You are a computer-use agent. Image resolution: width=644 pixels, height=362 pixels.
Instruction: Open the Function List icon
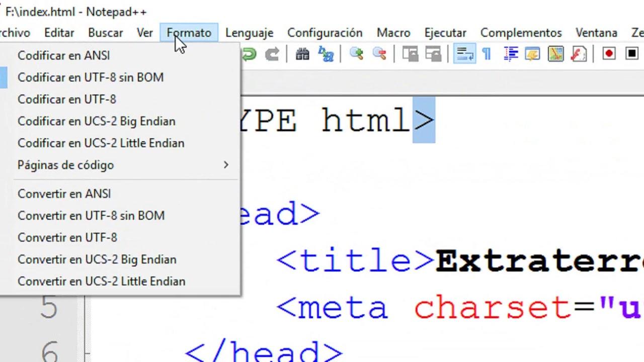[x=579, y=54]
